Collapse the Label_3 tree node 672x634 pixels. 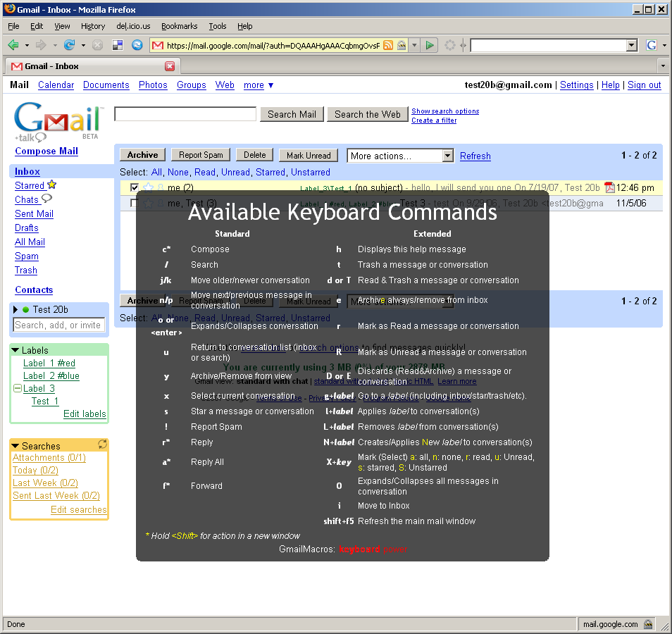(18, 388)
